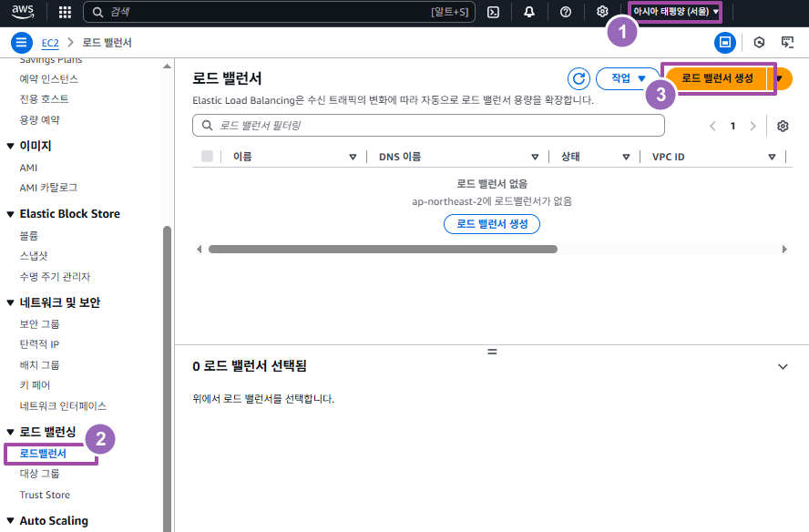This screenshot has width=809, height=532.
Task: Collapse the 네트워크 및 보안 section
Action: (10, 303)
